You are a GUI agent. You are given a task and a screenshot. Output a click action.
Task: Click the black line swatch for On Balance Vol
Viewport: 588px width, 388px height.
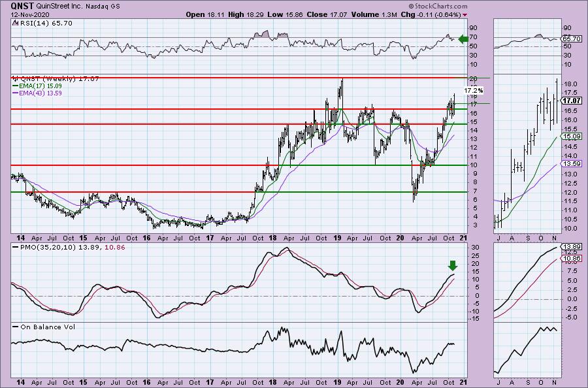[x=16, y=327]
